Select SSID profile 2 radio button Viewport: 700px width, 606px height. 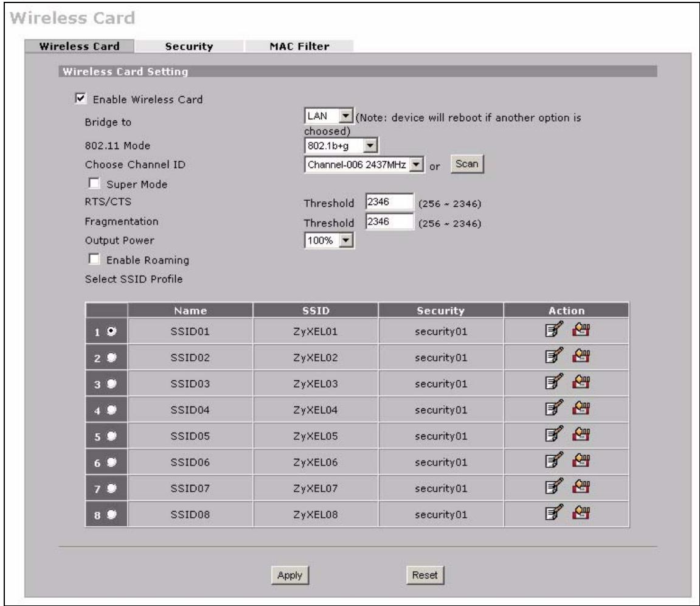pos(112,357)
